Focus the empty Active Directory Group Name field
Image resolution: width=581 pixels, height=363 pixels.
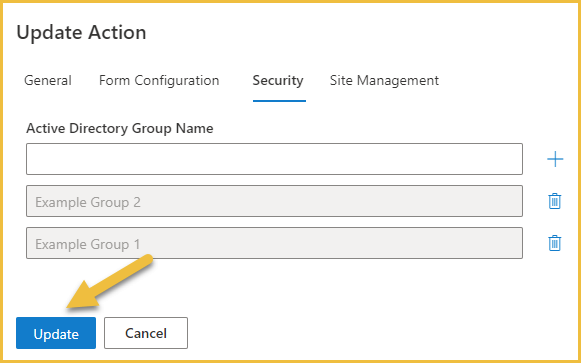pyautogui.click(x=274, y=159)
